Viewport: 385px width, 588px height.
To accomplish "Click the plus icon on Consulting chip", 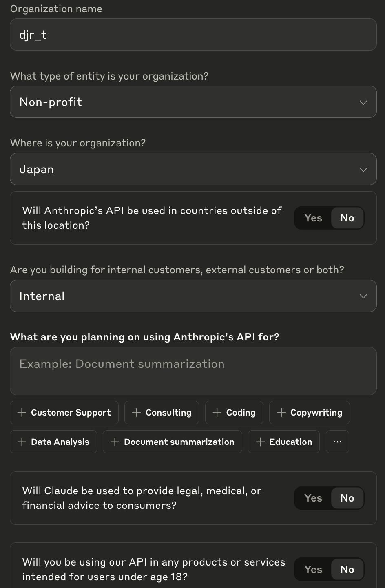I will point(136,413).
